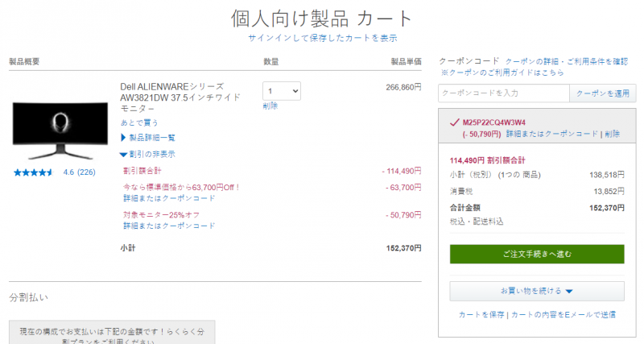Click the star rating icons

click(x=33, y=172)
